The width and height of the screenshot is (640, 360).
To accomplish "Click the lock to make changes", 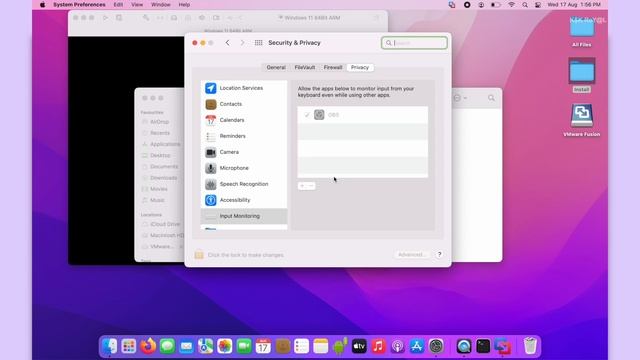I will point(199,255).
